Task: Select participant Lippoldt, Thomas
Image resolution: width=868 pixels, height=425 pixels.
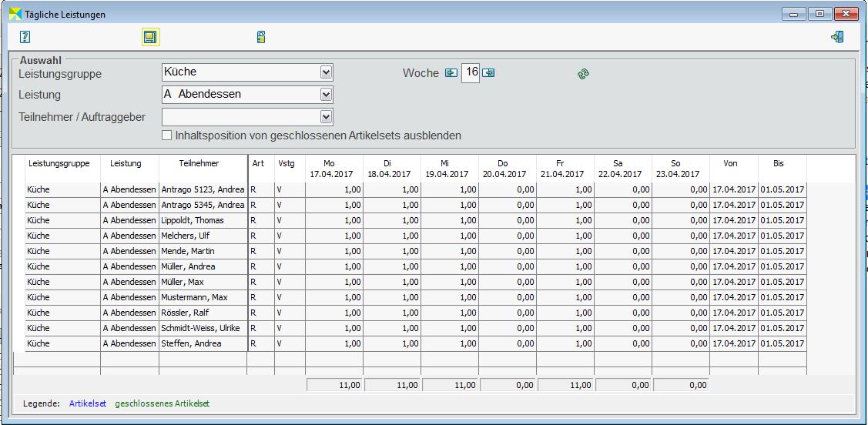Action: coord(203,220)
